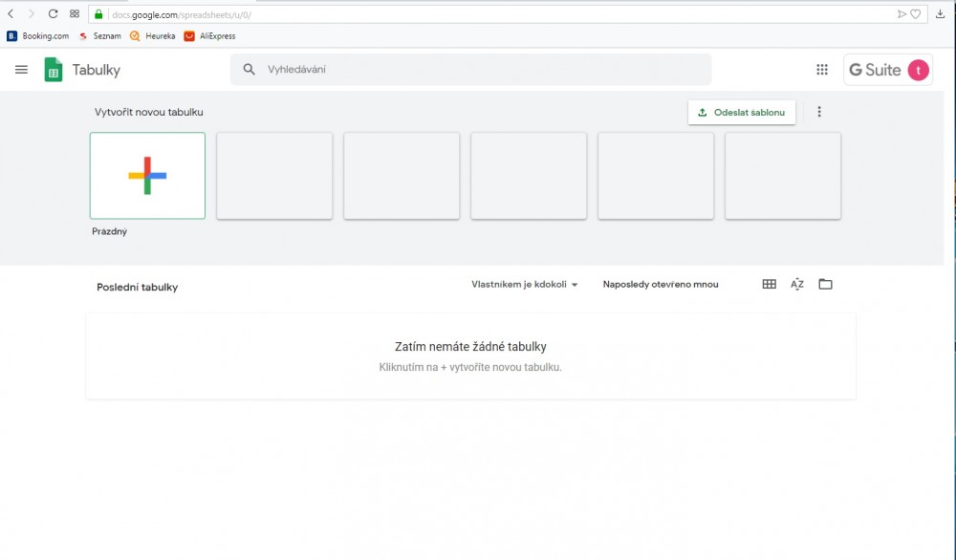Open the main hamburger menu
This screenshot has height=560, width=956.
click(x=21, y=70)
